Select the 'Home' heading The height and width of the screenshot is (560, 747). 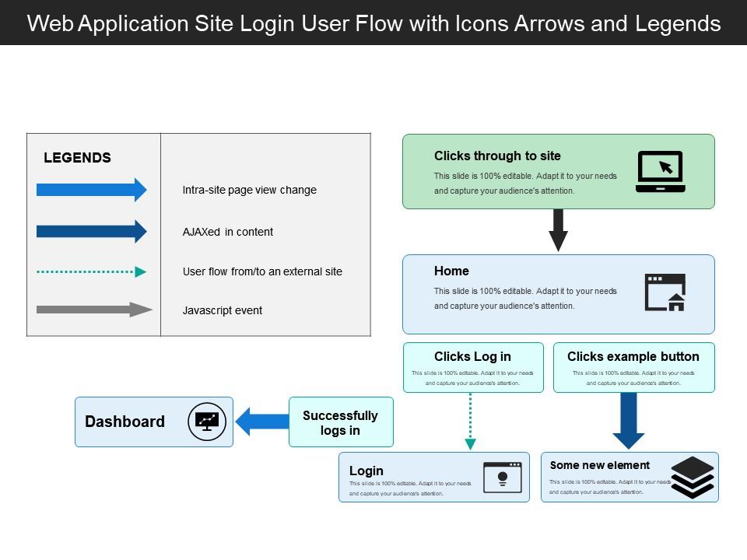[451, 271]
